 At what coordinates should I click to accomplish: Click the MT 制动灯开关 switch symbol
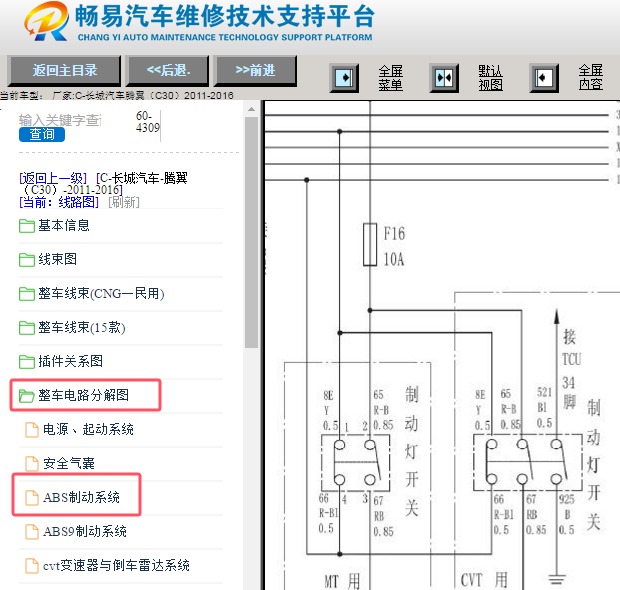(x=355, y=463)
